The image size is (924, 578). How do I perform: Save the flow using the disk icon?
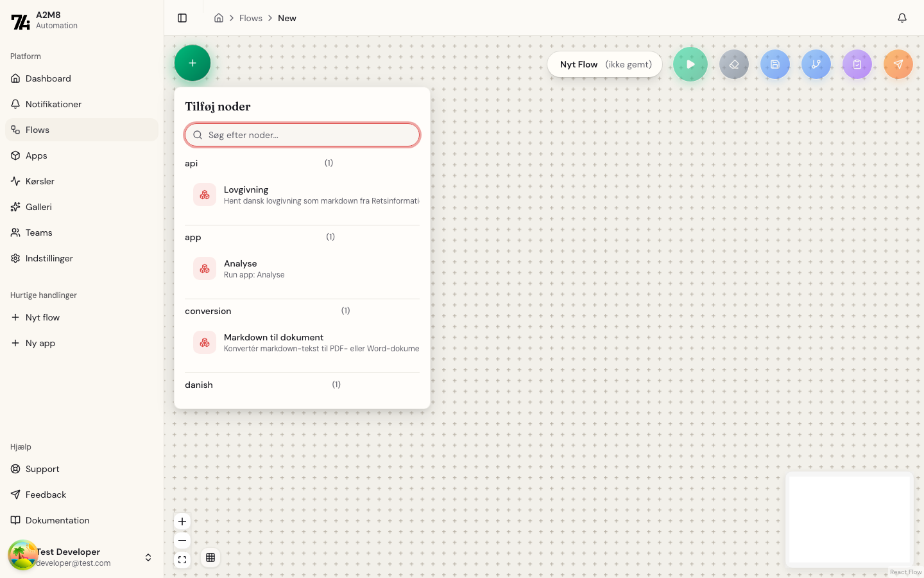[775, 64]
